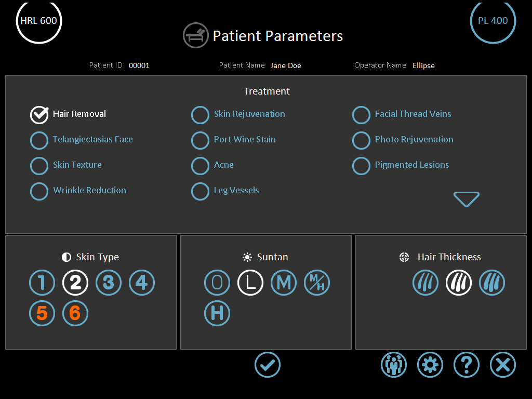Screen dimensions: 532x399
Task: Set suntan level to Medium
Action: click(x=284, y=283)
